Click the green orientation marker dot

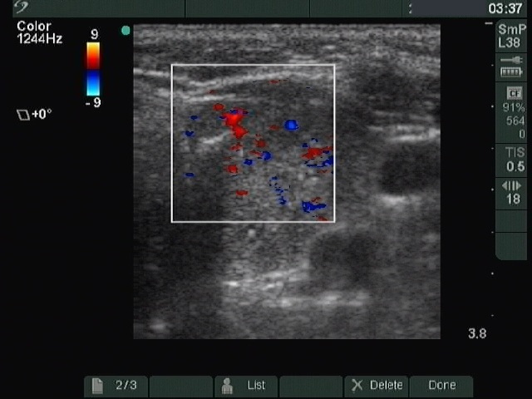[126, 31]
